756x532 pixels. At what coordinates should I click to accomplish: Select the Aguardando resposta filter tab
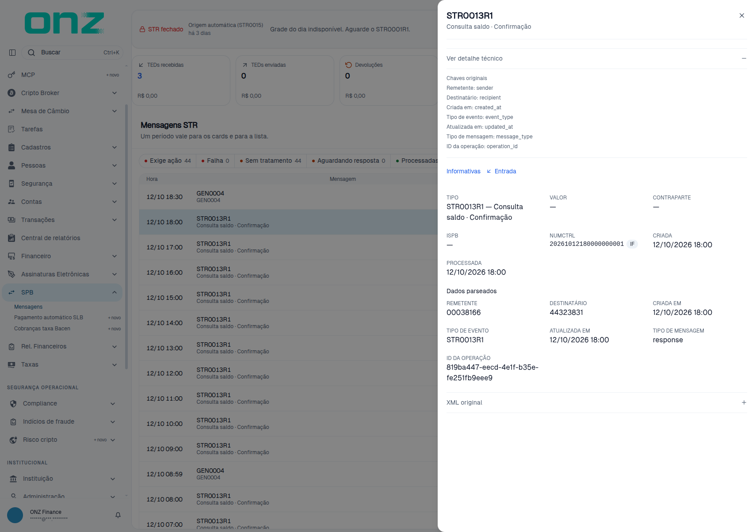pos(348,161)
